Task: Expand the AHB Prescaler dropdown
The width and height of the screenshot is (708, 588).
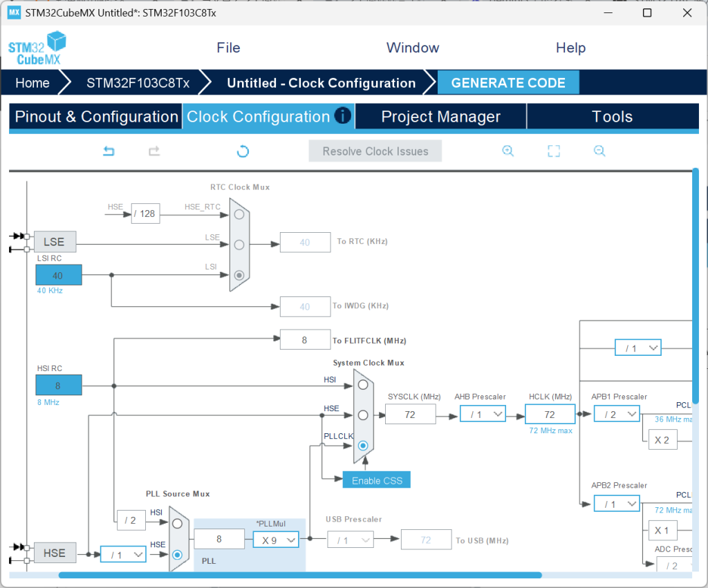Action: click(x=483, y=415)
